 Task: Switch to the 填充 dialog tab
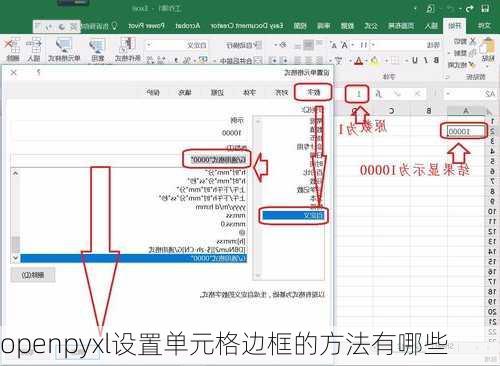pyautogui.click(x=185, y=92)
